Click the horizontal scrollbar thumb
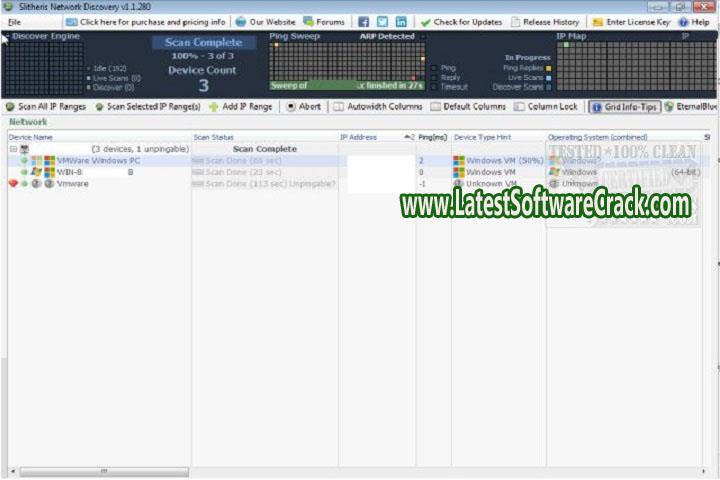The image size is (720, 480). [104, 471]
